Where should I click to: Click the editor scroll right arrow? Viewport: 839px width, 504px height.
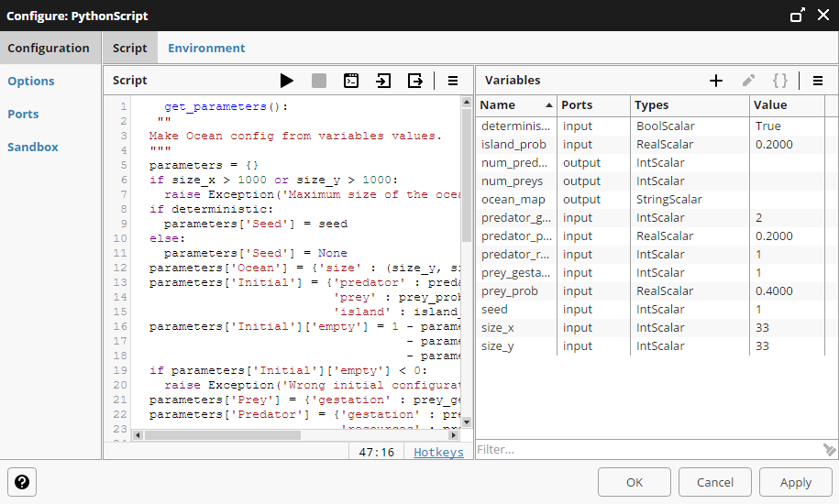(454, 435)
